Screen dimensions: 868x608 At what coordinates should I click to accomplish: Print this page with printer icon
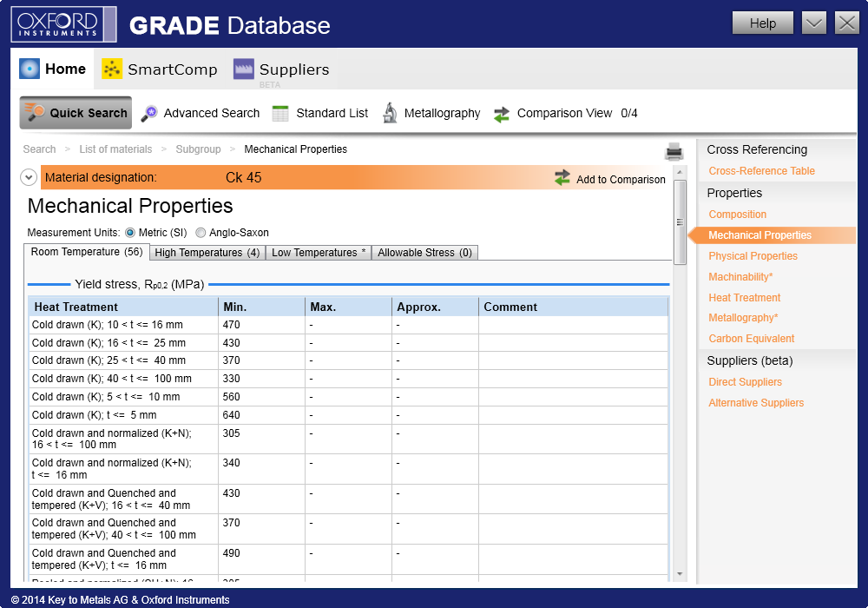[674, 151]
